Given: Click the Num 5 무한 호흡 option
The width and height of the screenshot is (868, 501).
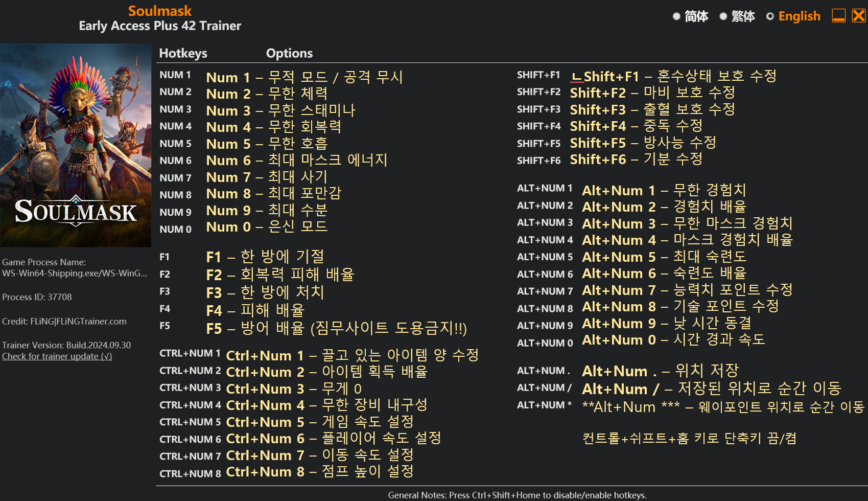Looking at the screenshot, I should click(x=267, y=144).
